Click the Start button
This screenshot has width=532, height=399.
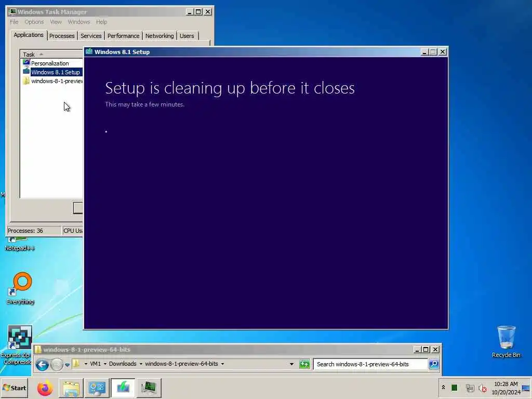tap(14, 388)
